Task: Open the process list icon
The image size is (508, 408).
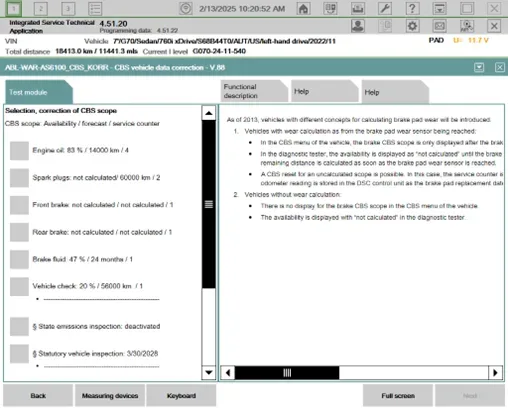Action: pyautogui.click(x=95, y=9)
